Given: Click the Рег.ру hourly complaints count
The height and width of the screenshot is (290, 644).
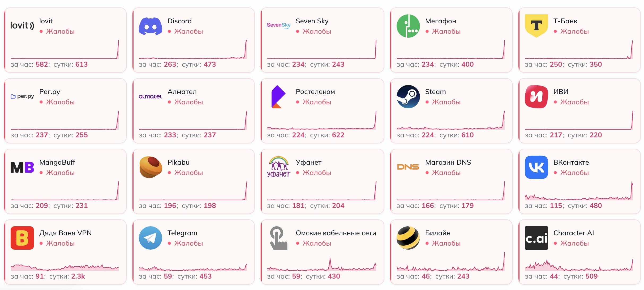Looking at the screenshot, I should pyautogui.click(x=42, y=135).
